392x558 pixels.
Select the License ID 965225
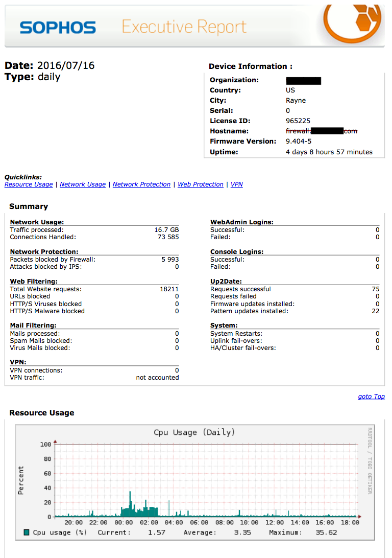(297, 121)
